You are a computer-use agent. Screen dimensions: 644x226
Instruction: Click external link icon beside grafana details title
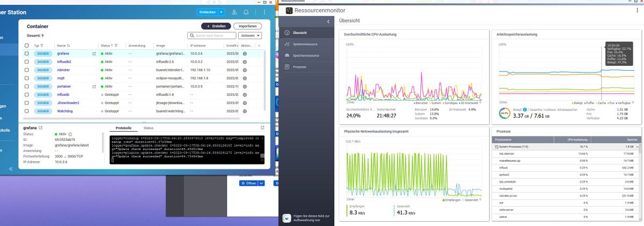click(x=41, y=128)
